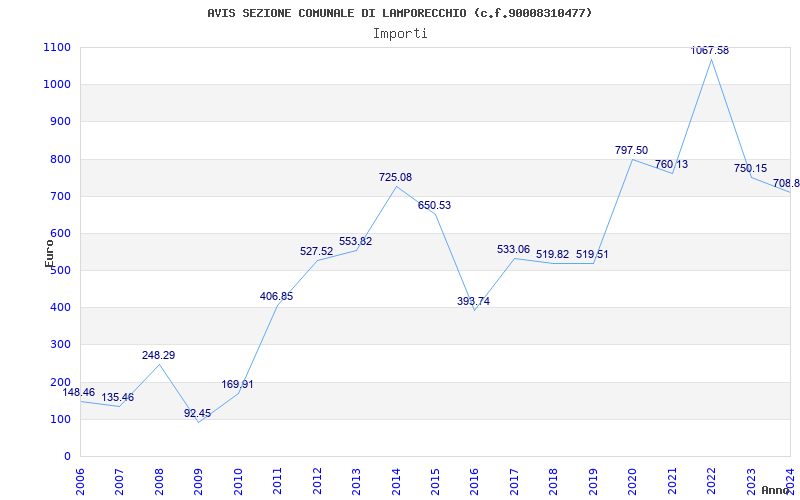Click the 2023 year tick label

coord(751,482)
